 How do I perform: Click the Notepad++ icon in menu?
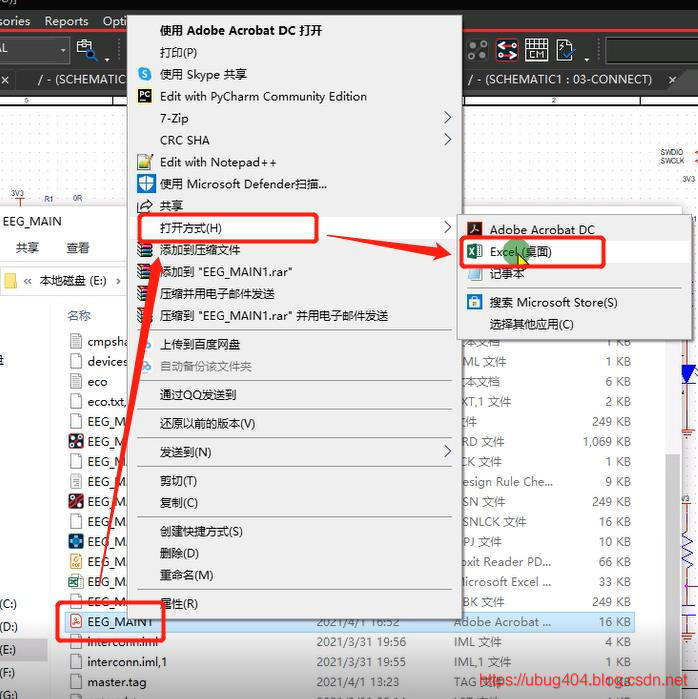coord(145,161)
